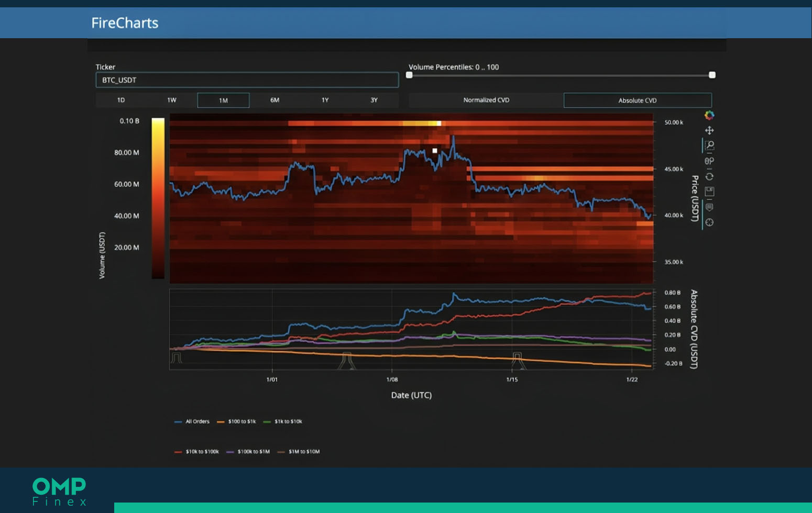Click the right handle of Volume Percentiles slider
The width and height of the screenshot is (812, 513).
click(x=712, y=75)
